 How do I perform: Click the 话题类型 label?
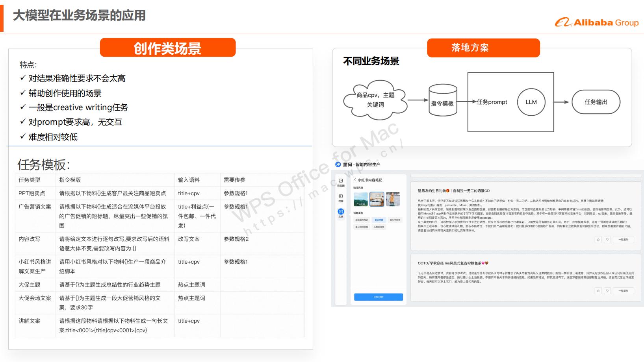pos(358,213)
